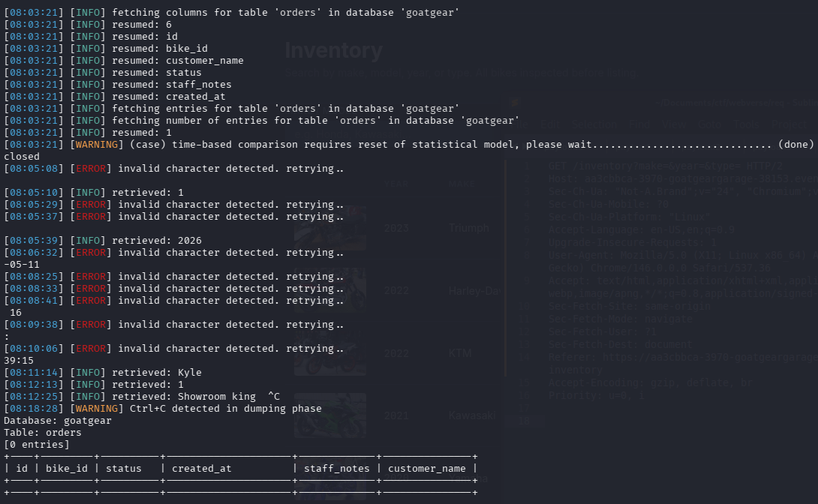
Task: Open the Project menu in Sublime Text
Action: click(x=789, y=124)
